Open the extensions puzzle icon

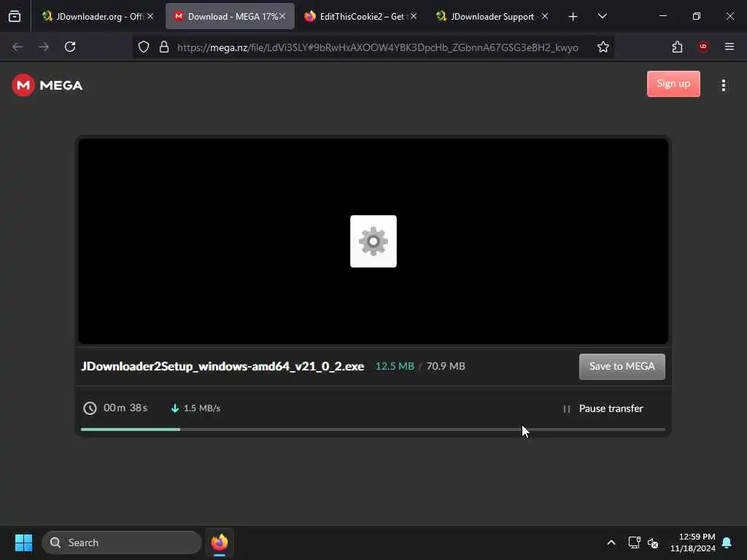click(x=677, y=47)
